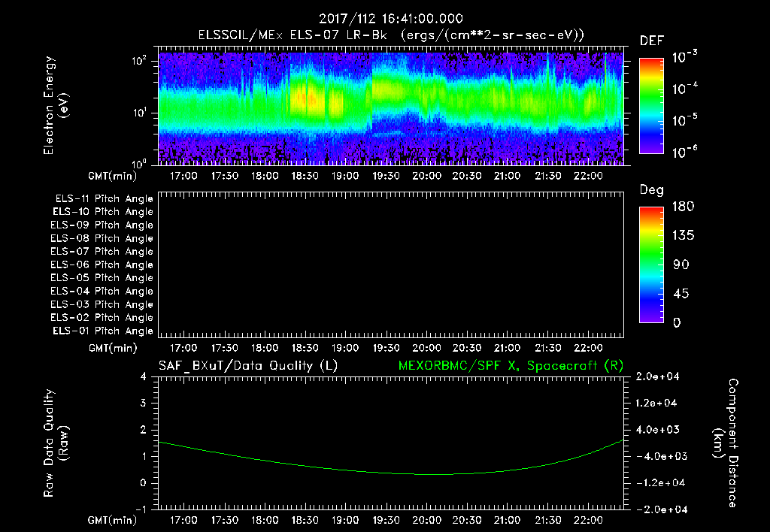Select the ELS-03 Pitch Angle row label
Viewport: 770px width, 532px height.
pyautogui.click(x=102, y=305)
